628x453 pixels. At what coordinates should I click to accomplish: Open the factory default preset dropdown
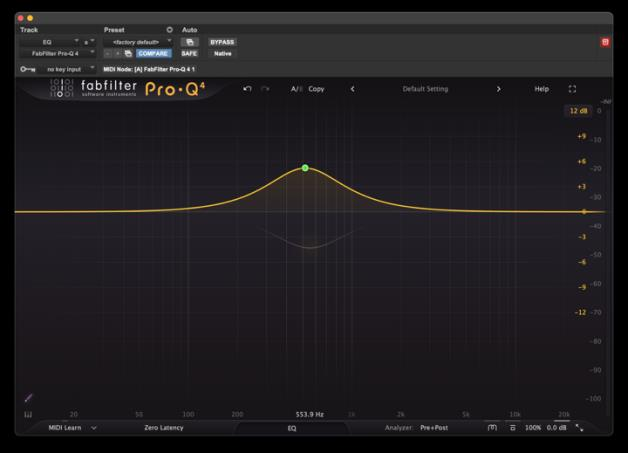pos(138,42)
